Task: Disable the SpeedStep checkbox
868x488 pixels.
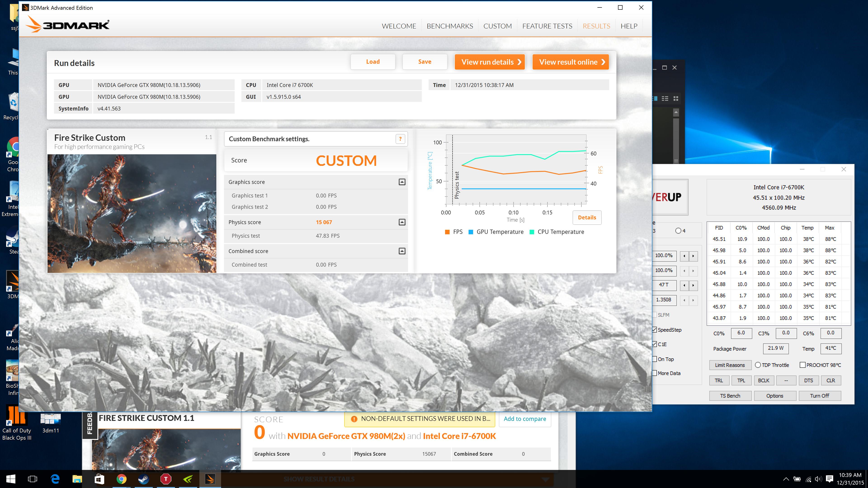Action: click(655, 330)
